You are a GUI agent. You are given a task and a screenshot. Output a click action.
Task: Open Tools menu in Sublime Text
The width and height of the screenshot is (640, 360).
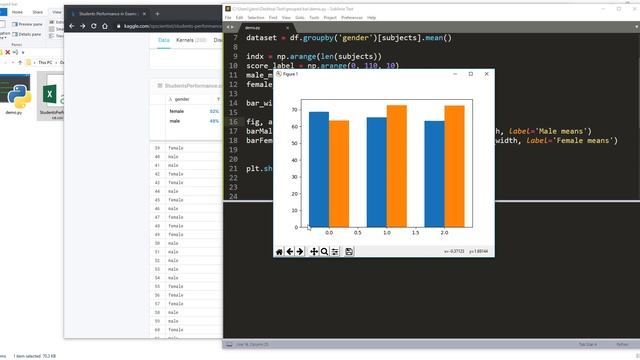click(x=314, y=18)
